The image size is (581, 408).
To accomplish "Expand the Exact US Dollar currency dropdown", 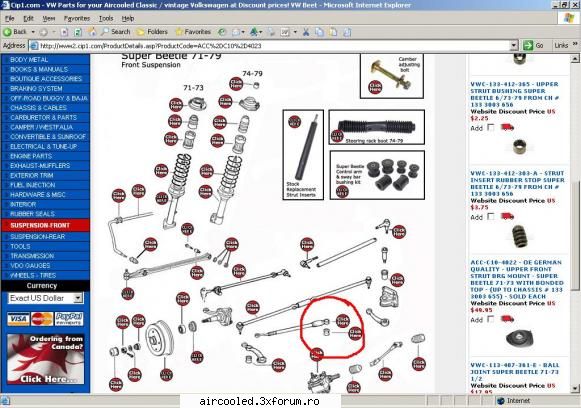I will point(78,298).
